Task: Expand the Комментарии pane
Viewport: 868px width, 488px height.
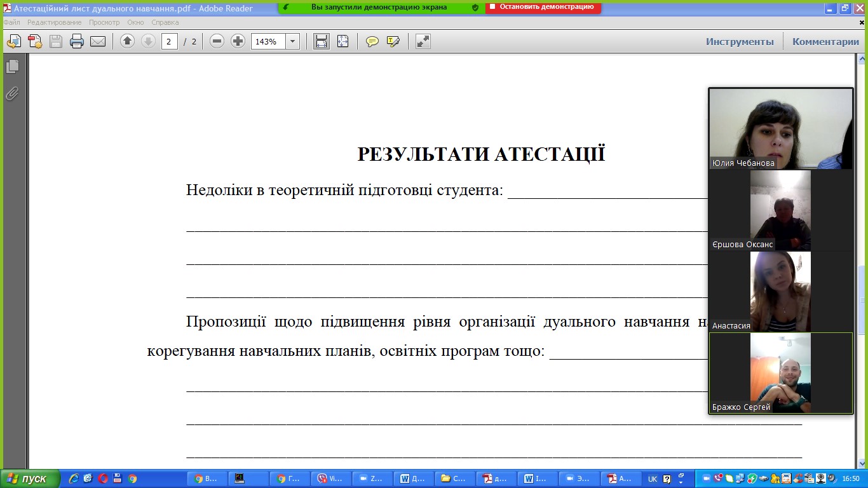Action: click(825, 42)
